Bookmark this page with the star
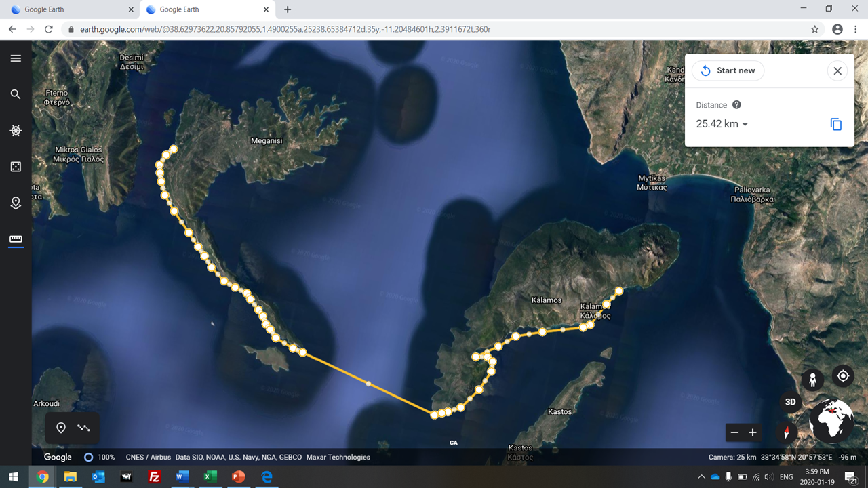 pos(814,29)
